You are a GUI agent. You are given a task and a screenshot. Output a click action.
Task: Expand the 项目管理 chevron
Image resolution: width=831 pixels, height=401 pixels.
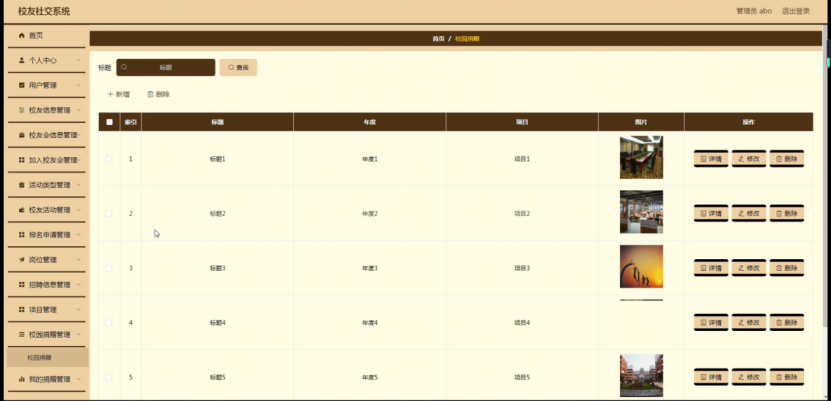click(x=78, y=309)
